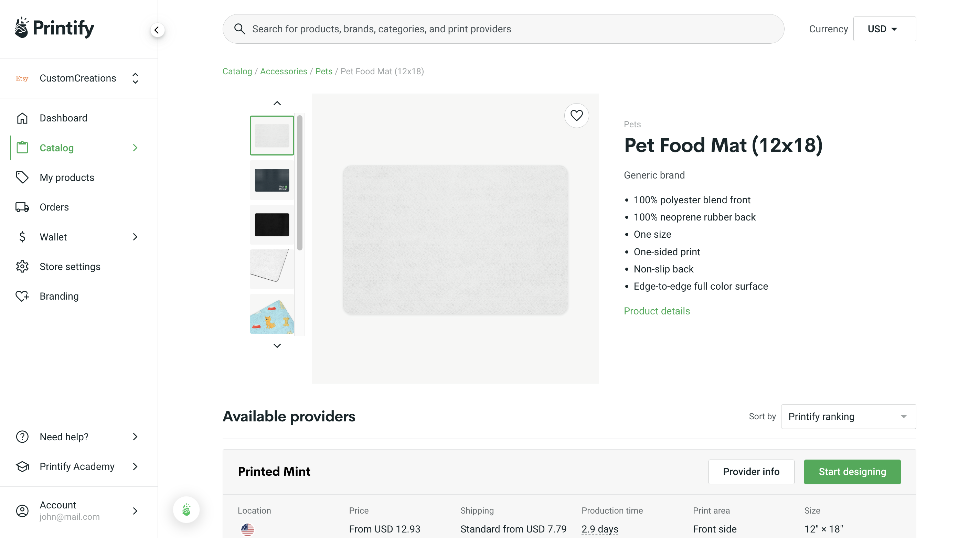Select the black mat thumbnail
This screenshot has height=538, width=980.
coord(271,225)
